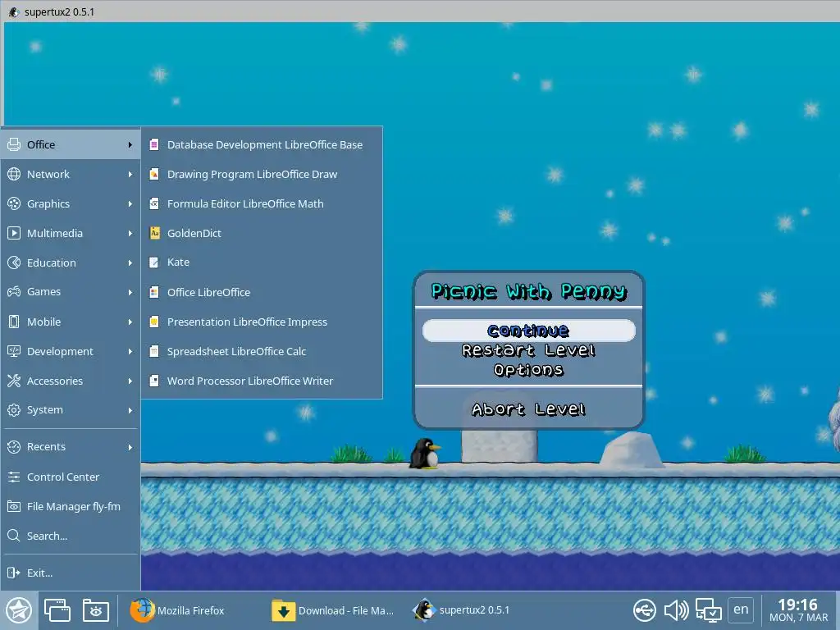Click the LibreOffice Impress icon
This screenshot has width=840, height=630.
click(x=154, y=322)
